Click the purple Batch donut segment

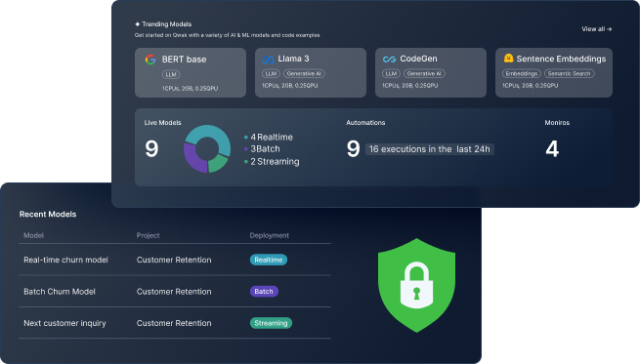[x=192, y=158]
